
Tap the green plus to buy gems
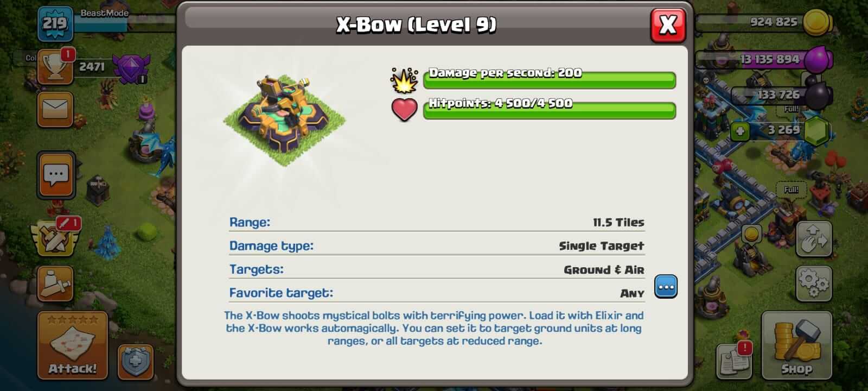(x=739, y=131)
